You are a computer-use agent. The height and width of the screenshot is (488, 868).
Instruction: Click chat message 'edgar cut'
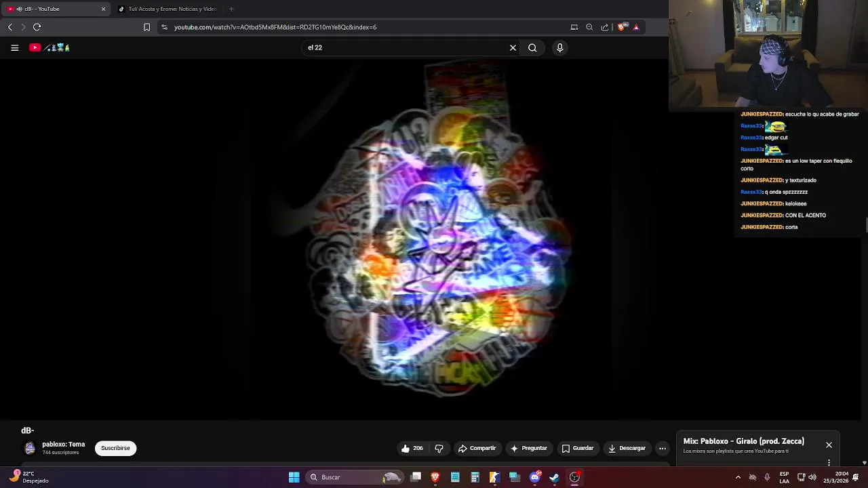(776, 138)
